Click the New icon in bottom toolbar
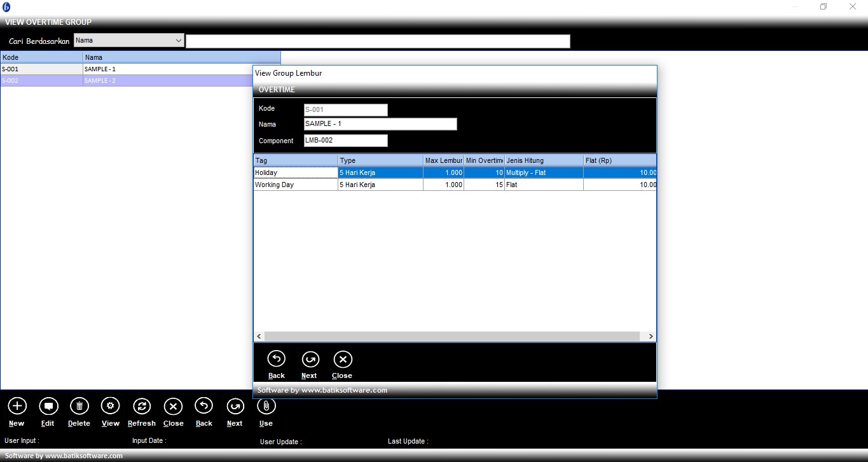868x462 pixels. (x=17, y=406)
